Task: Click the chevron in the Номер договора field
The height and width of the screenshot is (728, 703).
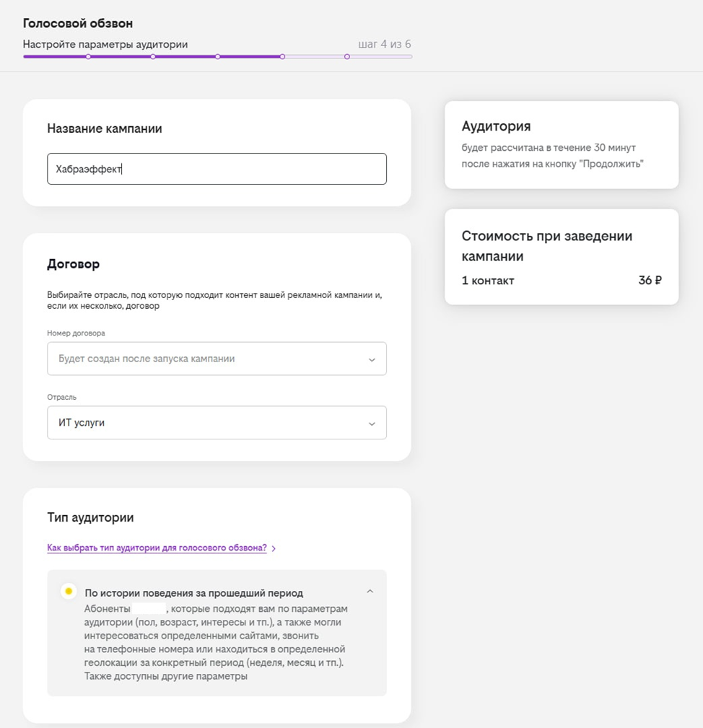Action: pos(372,359)
